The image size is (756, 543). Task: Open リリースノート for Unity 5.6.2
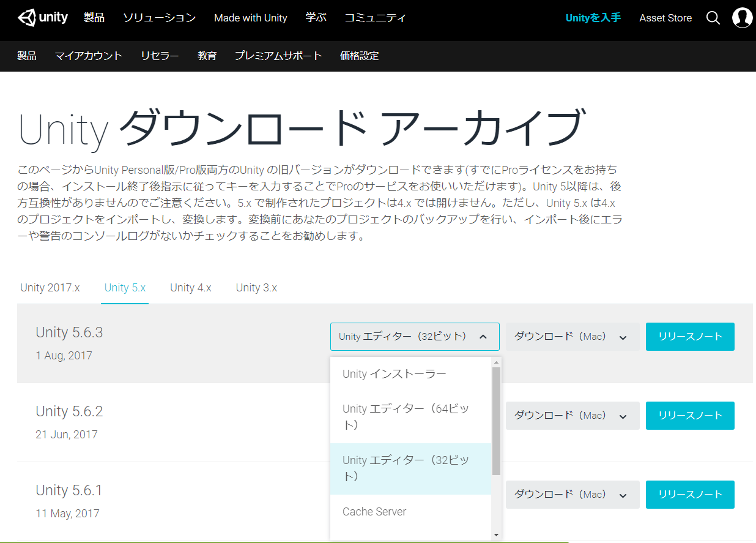(690, 416)
